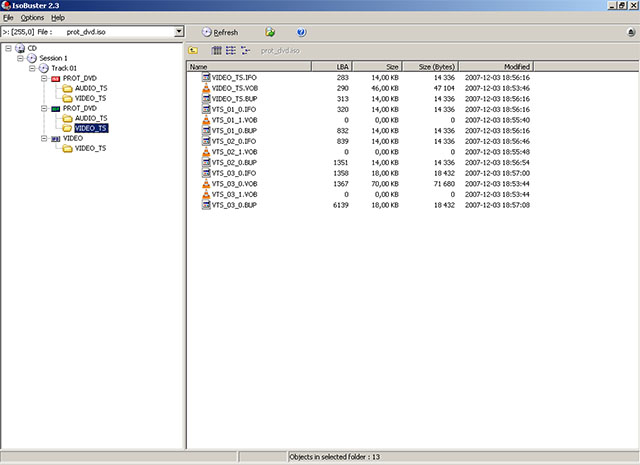Select the green UDF PROT_DVD file system
The height and width of the screenshot is (465, 640).
tap(80, 108)
